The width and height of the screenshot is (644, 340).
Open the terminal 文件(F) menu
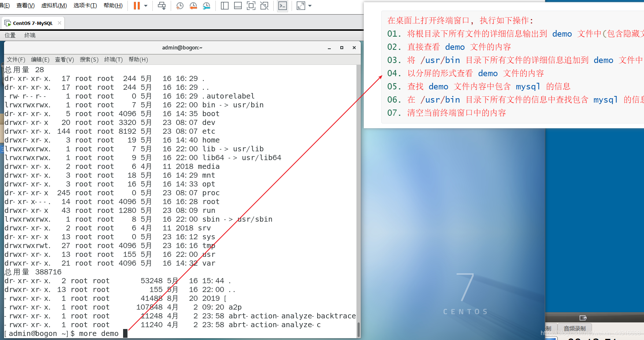point(16,59)
